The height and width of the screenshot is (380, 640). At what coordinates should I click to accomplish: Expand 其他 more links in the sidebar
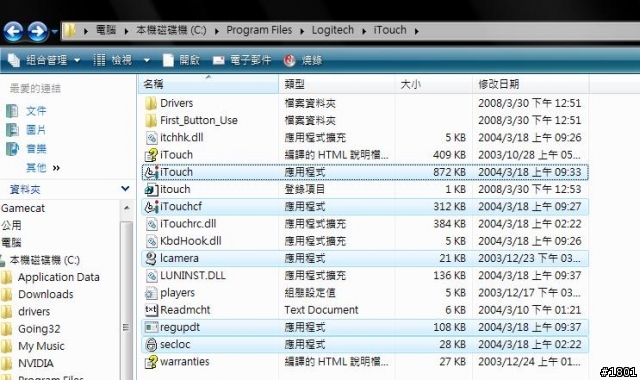[x=43, y=168]
